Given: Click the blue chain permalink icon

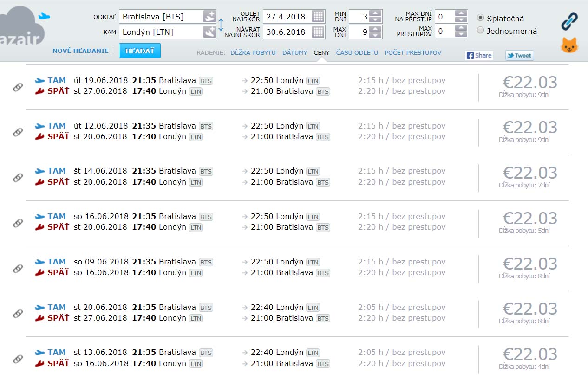Looking at the screenshot, I should point(569,21).
